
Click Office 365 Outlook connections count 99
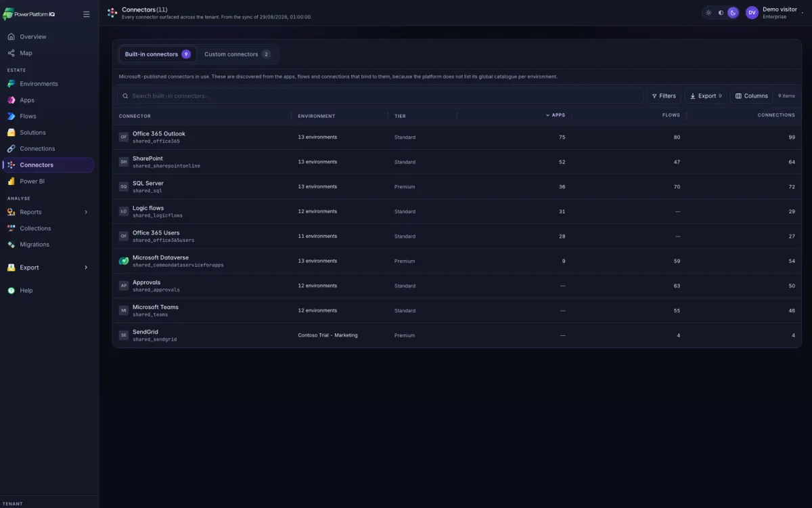pos(792,137)
